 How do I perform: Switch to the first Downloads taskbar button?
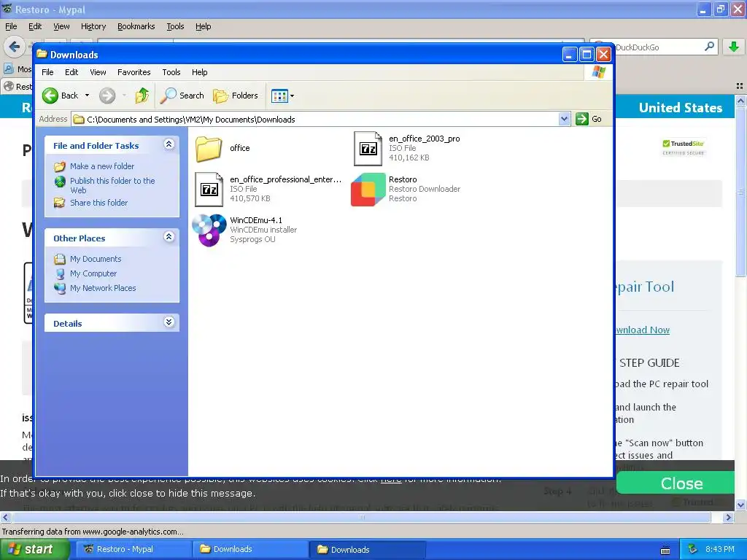pos(249,550)
